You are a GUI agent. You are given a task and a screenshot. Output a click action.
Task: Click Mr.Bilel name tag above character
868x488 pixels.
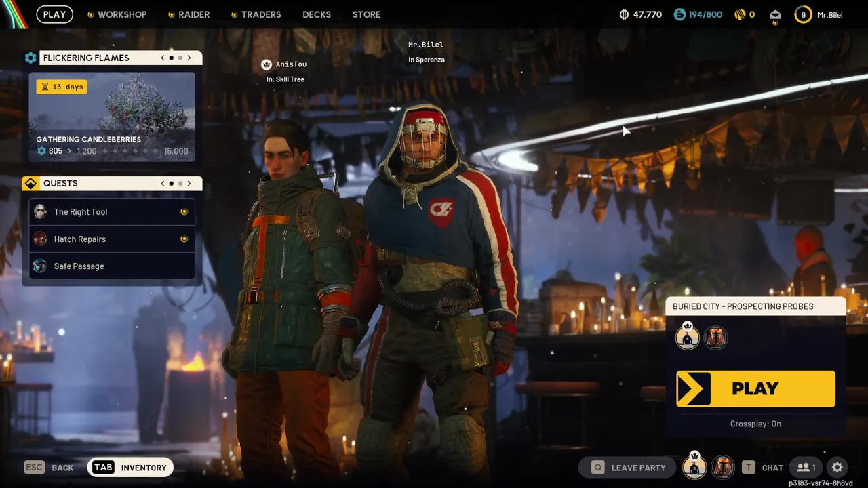tap(426, 45)
